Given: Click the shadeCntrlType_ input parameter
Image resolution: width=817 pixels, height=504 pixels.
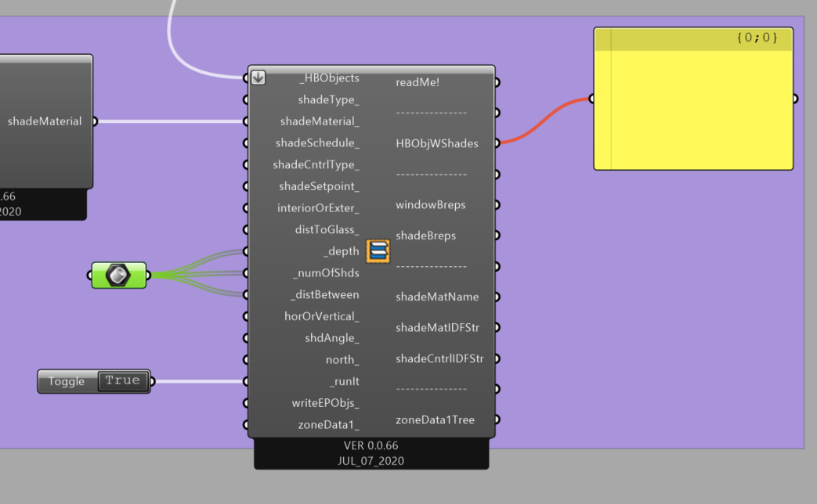Looking at the screenshot, I should 316,164.
